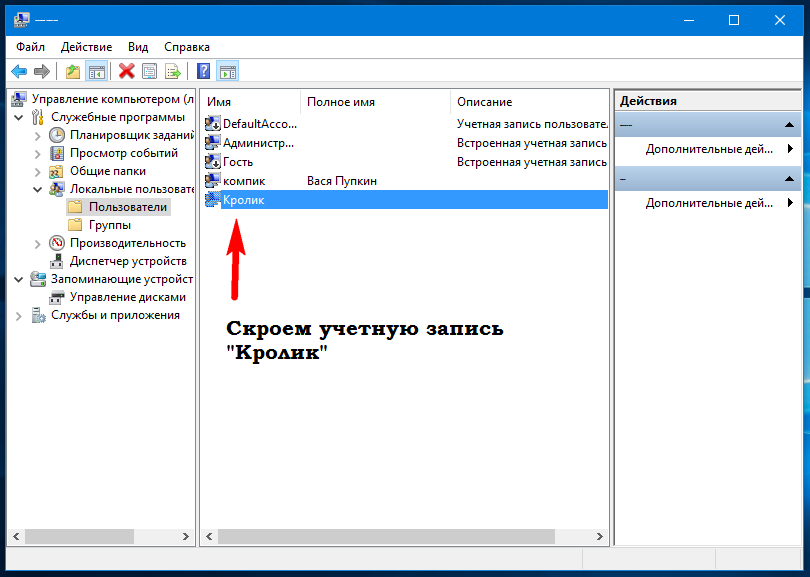Click the Диспетчер устройств icon
This screenshot has width=810, height=577.
tap(57, 261)
